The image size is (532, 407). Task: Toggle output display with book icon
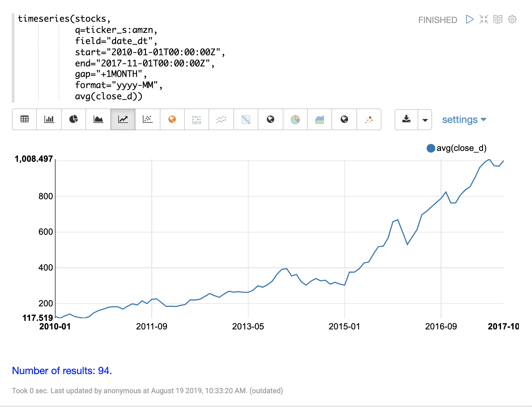tap(498, 19)
